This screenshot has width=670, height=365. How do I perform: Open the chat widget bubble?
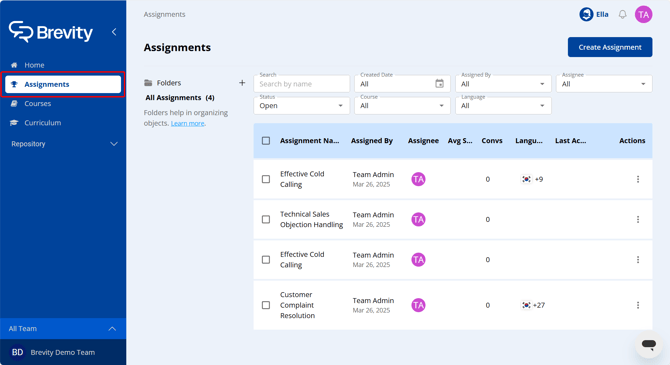pyautogui.click(x=649, y=344)
